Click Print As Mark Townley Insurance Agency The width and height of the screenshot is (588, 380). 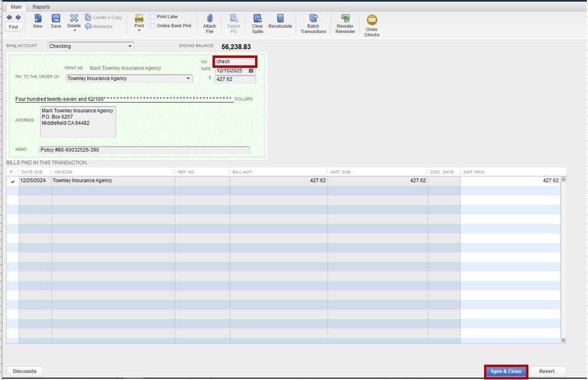[x=125, y=68]
